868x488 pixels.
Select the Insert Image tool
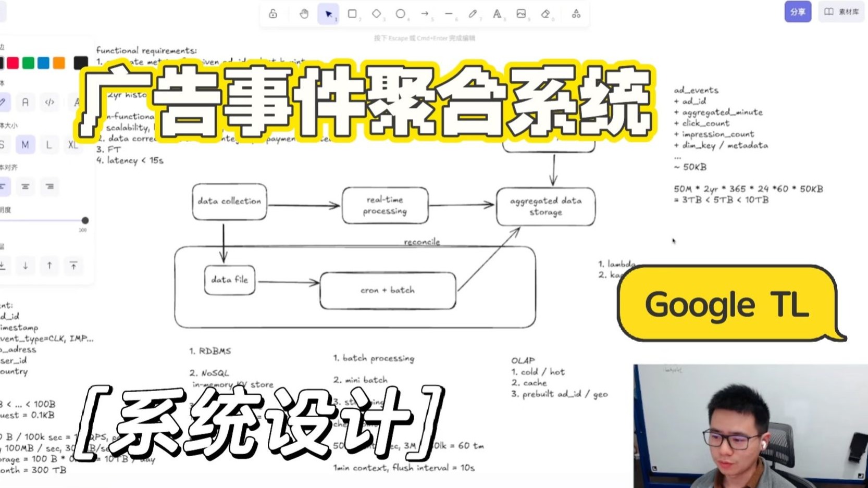(x=521, y=14)
